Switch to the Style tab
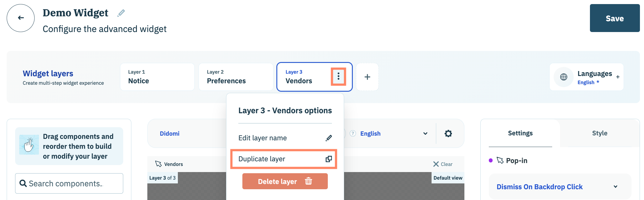This screenshot has width=644, height=200. [600, 133]
